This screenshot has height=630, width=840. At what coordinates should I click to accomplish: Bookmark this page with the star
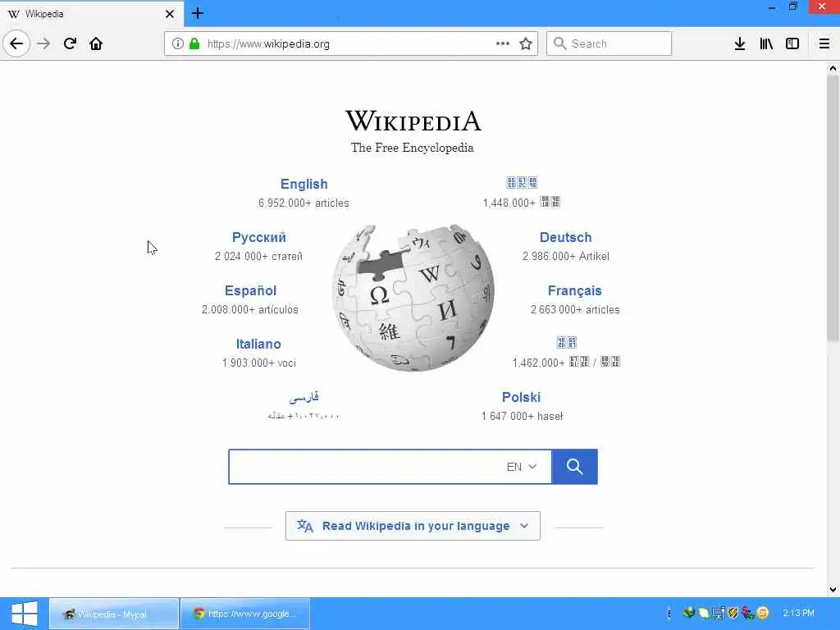[526, 43]
